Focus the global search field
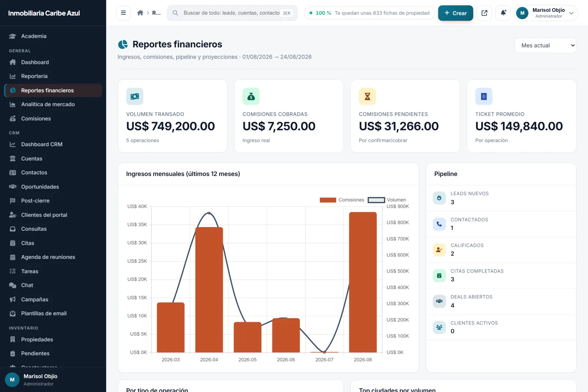This screenshot has width=588, height=392. [232, 13]
